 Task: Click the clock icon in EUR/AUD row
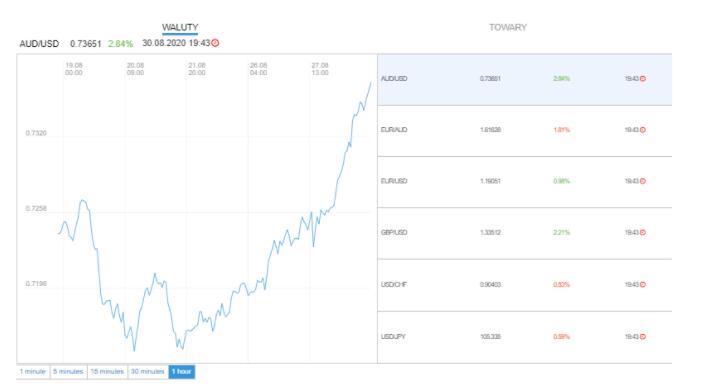tap(643, 130)
